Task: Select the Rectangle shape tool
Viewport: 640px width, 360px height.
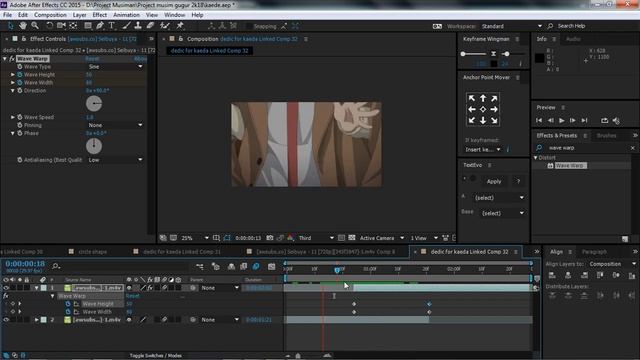Action: [x=88, y=26]
